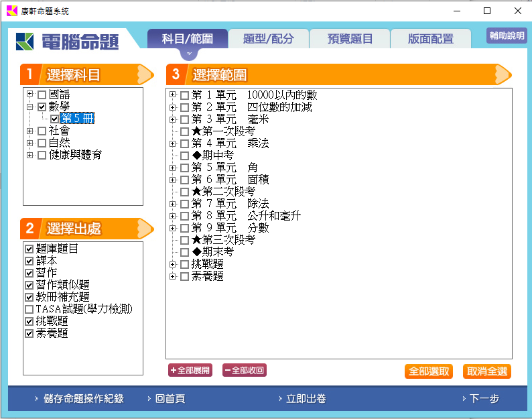Open the 預覽題目 tab
The width and height of the screenshot is (532, 419).
350,39
